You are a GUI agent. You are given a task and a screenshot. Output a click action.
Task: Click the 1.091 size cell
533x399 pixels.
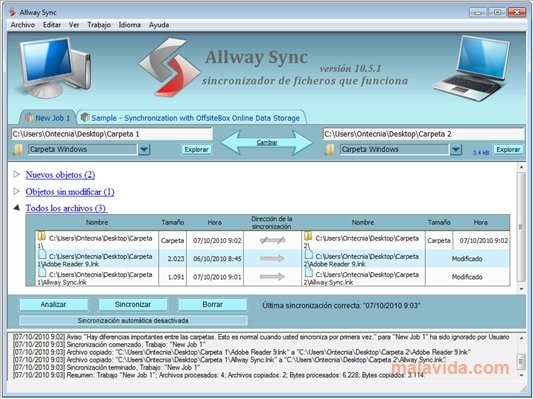[173, 277]
